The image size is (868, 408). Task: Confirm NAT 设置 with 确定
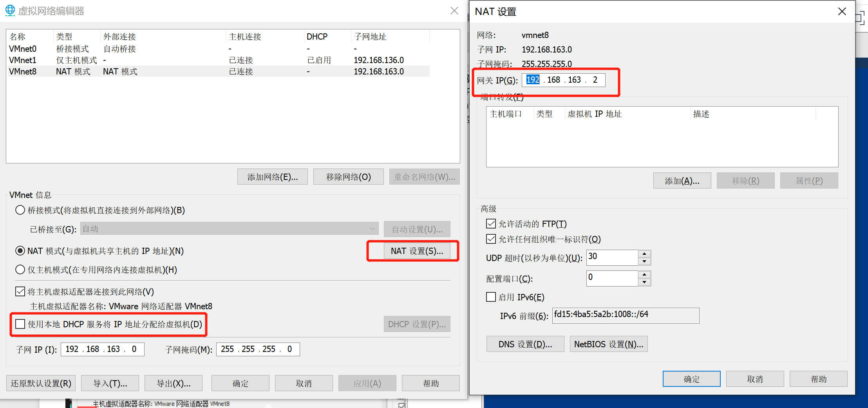(x=692, y=379)
